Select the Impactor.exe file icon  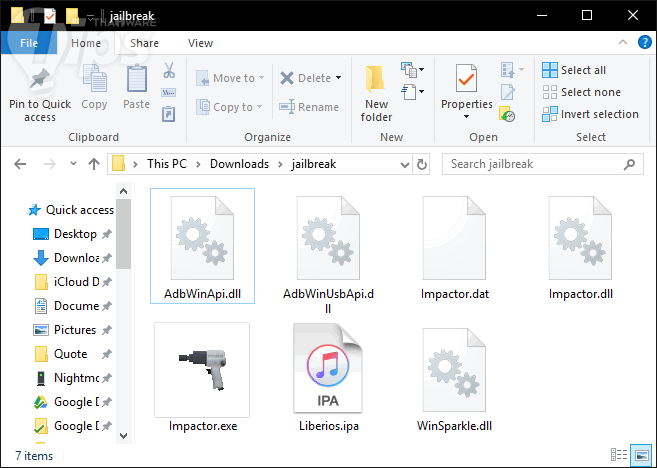[x=202, y=370]
